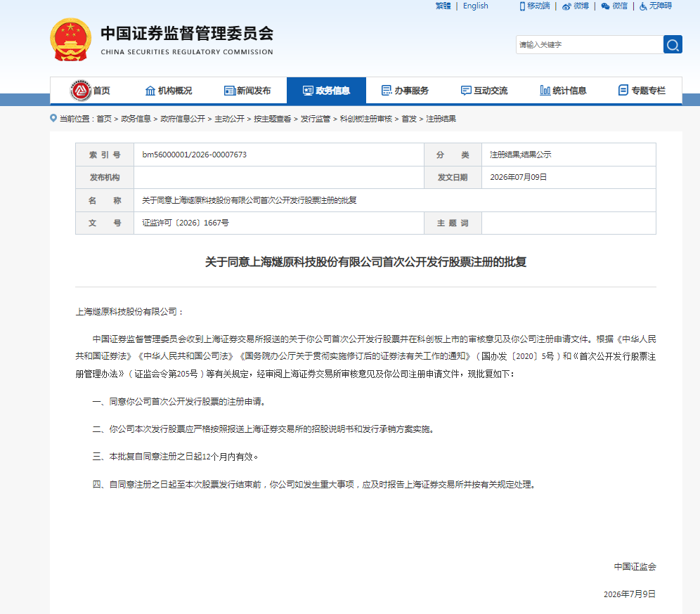Screen dimensions: 700x614
Task: Open the 办事服务 navigation tab
Action: point(406,91)
